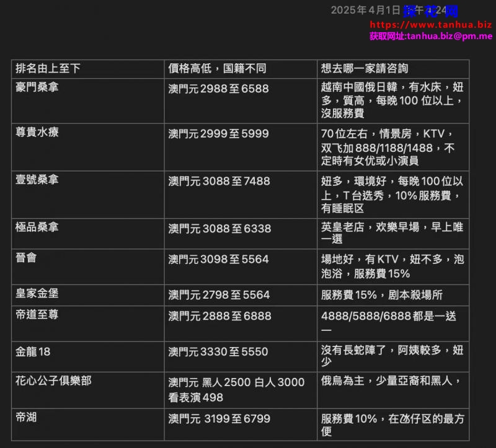
Task: Click the 豪門桑拿 name cell
Action: click(37, 87)
